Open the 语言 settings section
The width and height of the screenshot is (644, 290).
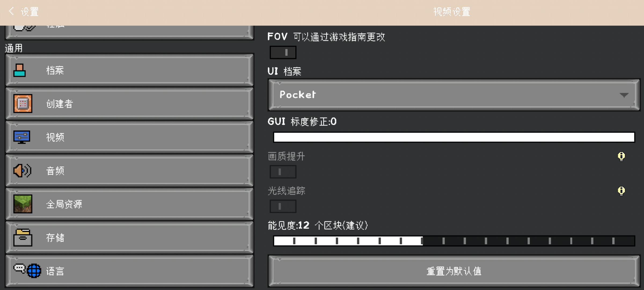[129, 271]
